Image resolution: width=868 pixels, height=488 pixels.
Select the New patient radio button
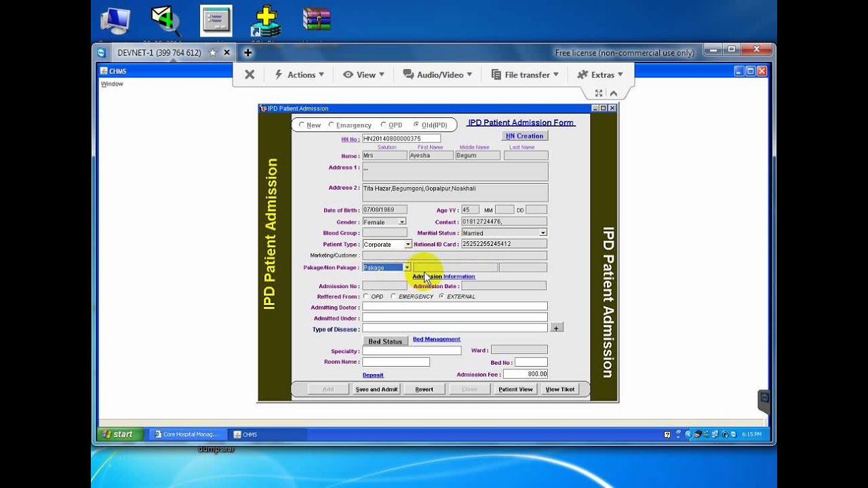(302, 125)
